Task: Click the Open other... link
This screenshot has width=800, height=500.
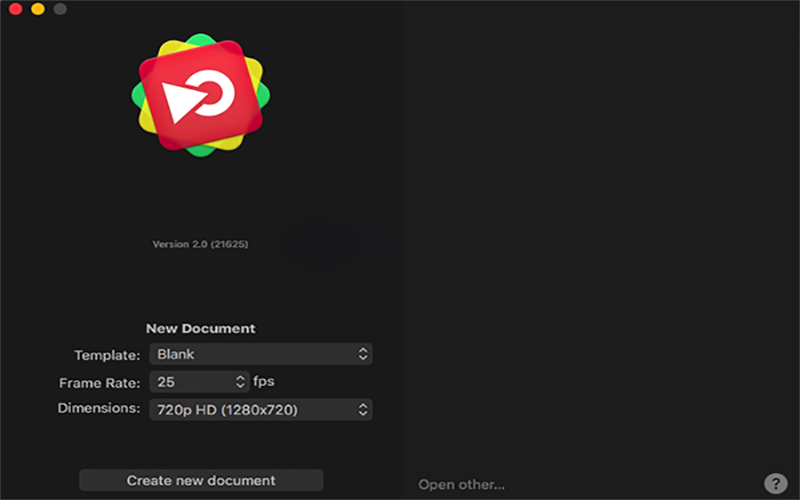Action: [461, 484]
